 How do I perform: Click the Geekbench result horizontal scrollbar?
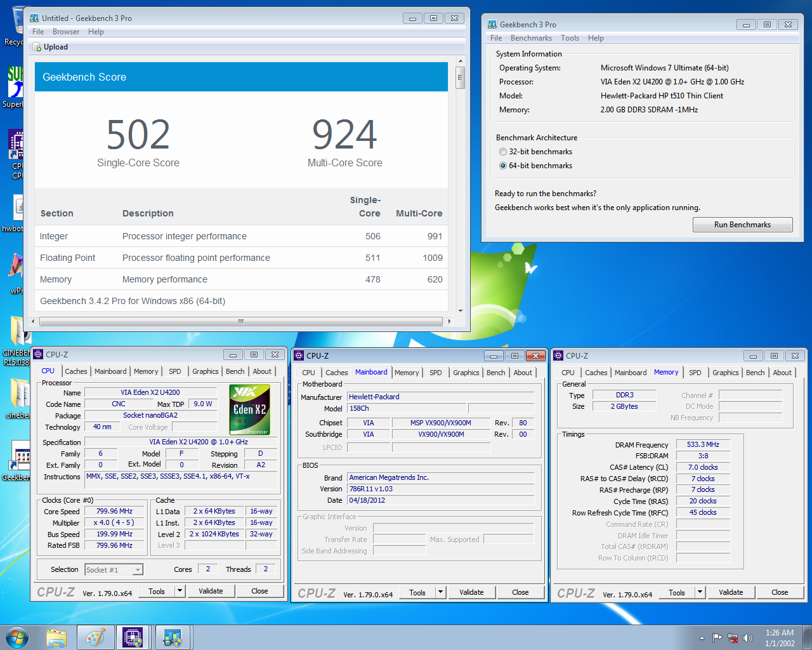[x=240, y=321]
